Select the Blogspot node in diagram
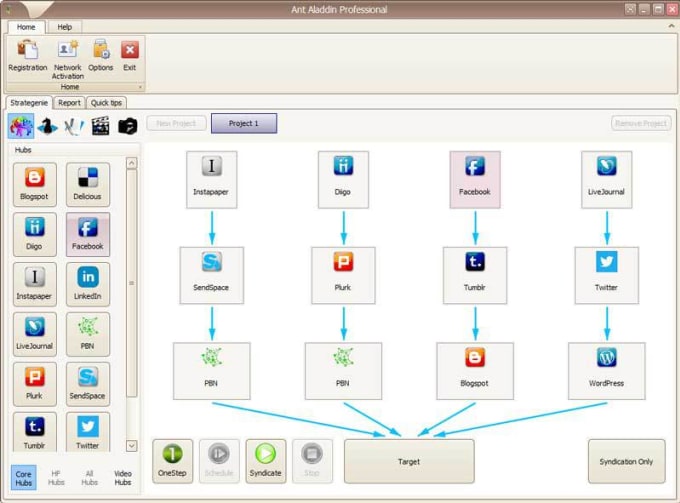This screenshot has height=503, width=680. pos(475,371)
